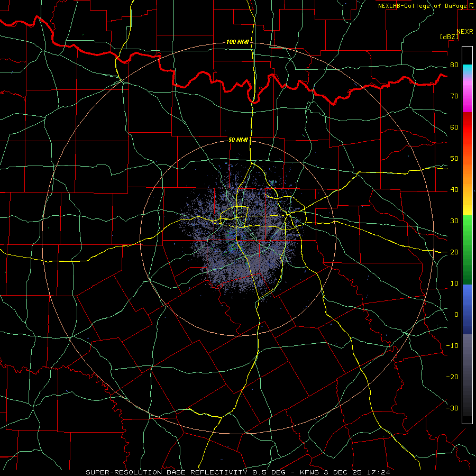The width and height of the screenshot is (476, 476).
Task: Click the 40 value on the dBZ scale
Action: click(x=454, y=190)
